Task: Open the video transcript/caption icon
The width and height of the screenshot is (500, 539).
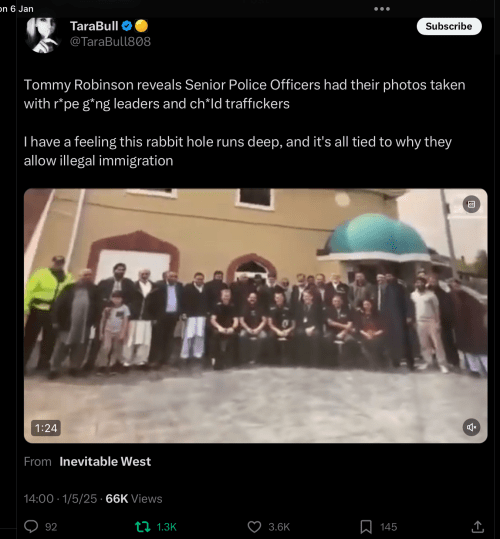Action: pyautogui.click(x=471, y=205)
